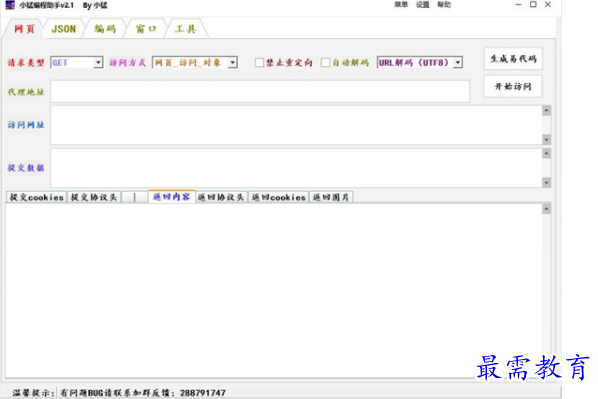Select the 返回协议头 tab
Image resolution: width=598 pixels, height=399 pixels.
(x=221, y=197)
